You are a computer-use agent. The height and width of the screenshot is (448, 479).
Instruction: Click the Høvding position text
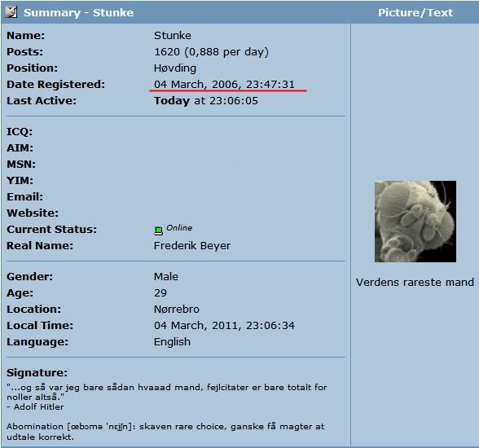[x=175, y=68]
